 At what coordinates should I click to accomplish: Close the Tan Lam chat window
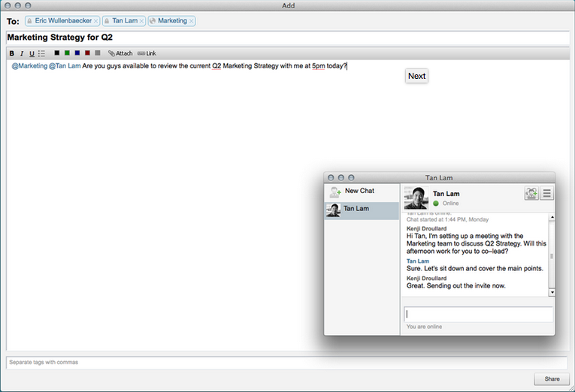coord(331,178)
